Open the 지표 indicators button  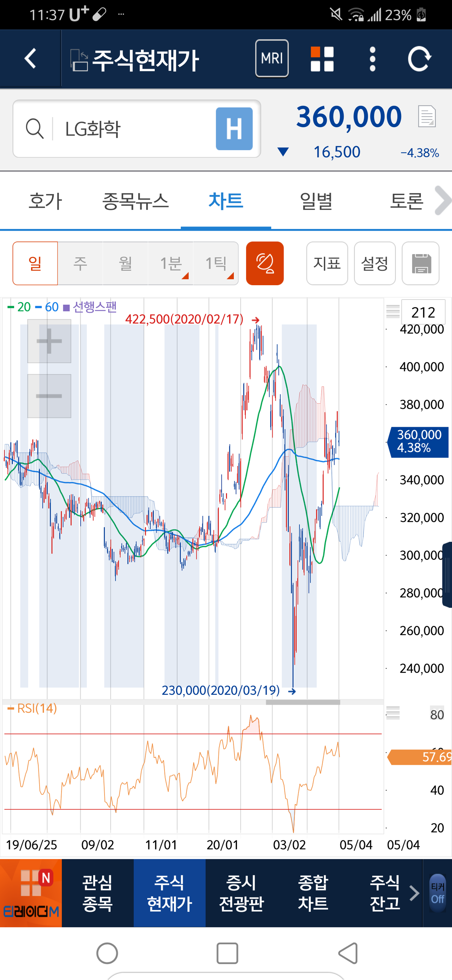pos(327,263)
